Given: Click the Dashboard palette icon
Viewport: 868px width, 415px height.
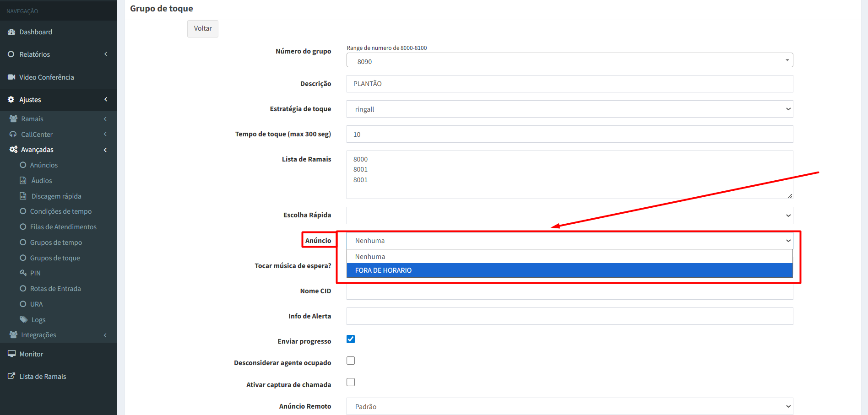Looking at the screenshot, I should (11, 32).
